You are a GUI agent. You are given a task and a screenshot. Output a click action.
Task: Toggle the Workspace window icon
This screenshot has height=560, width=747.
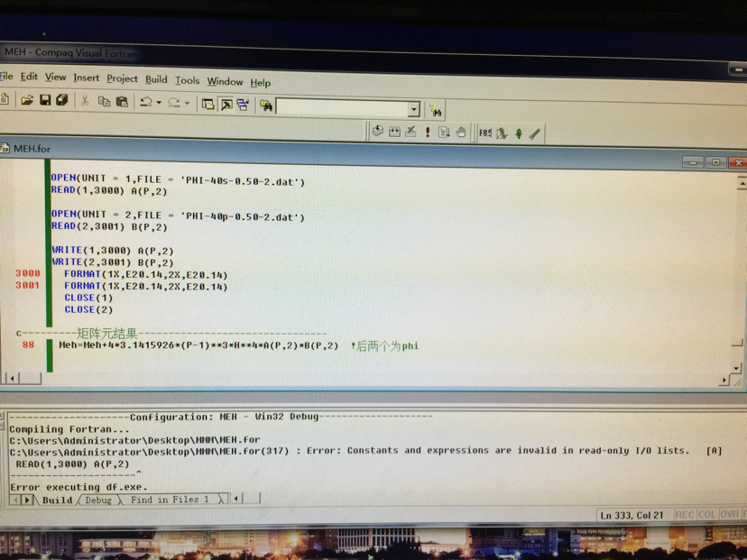coord(207,104)
